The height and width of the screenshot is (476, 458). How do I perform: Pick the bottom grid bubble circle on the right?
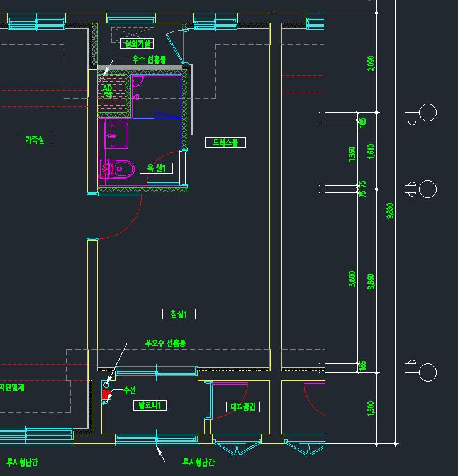[428, 372]
